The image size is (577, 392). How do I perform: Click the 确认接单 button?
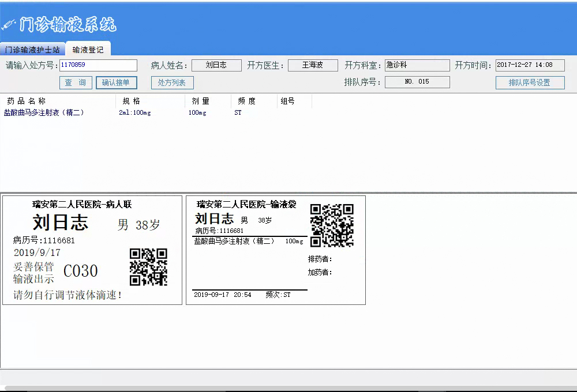tap(117, 83)
